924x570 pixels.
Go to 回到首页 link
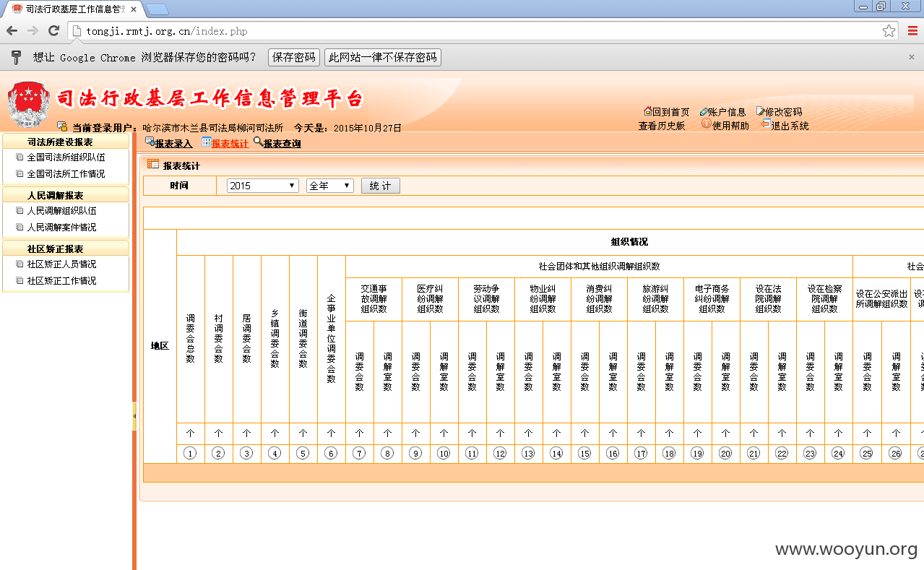(671, 112)
